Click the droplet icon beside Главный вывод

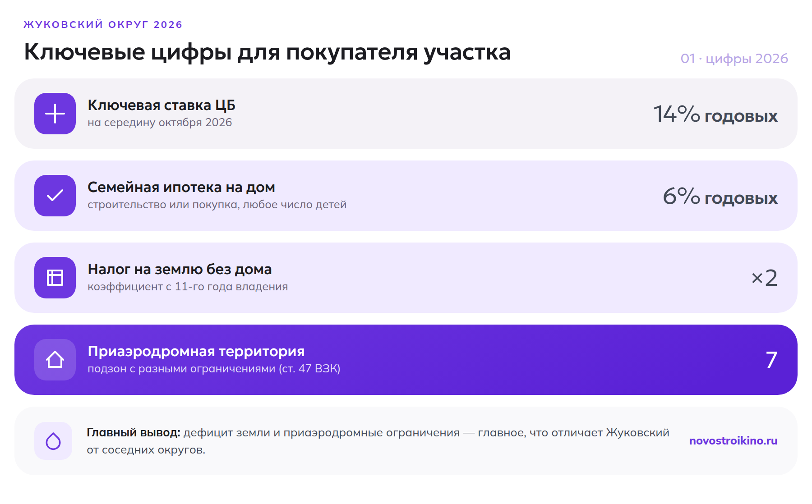click(53, 441)
